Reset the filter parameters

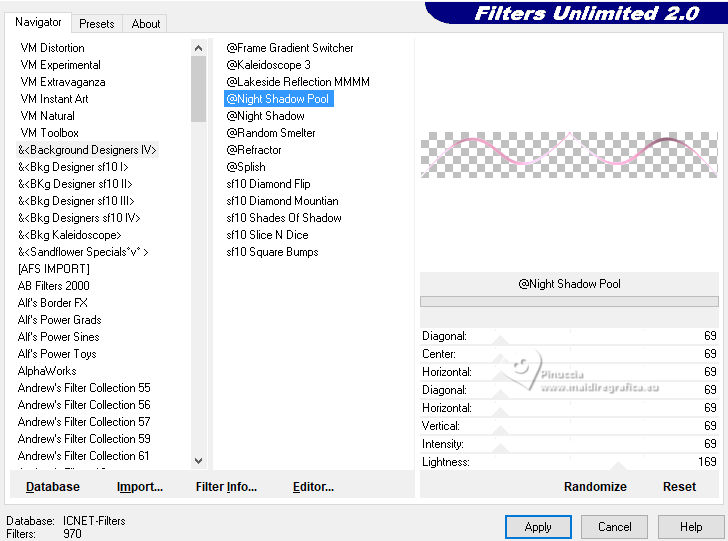coord(679,487)
